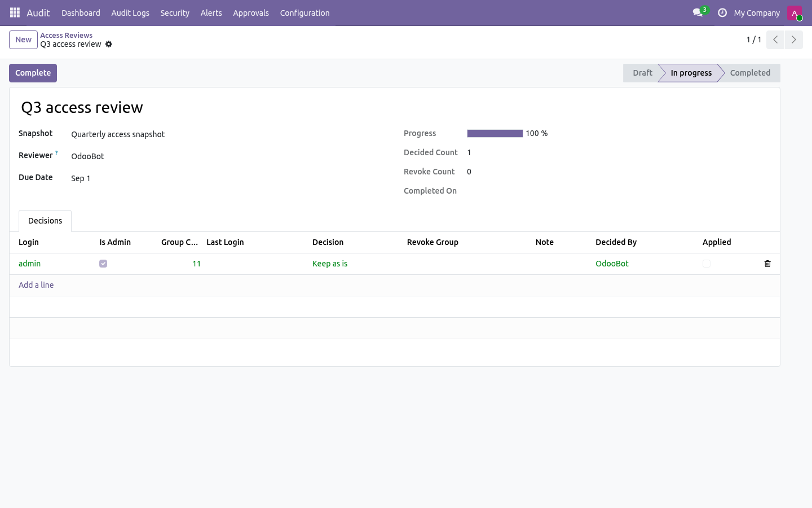The width and height of the screenshot is (812, 508).
Task: Delete the admin decision line with trash icon
Action: tap(767, 264)
